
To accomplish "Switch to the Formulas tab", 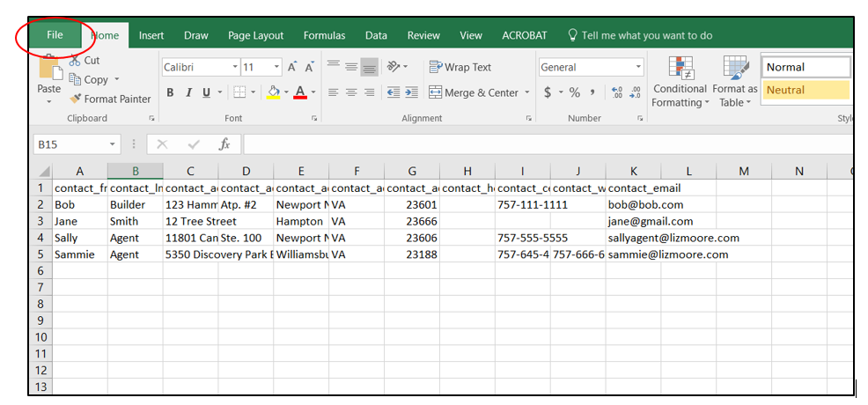I will point(324,35).
